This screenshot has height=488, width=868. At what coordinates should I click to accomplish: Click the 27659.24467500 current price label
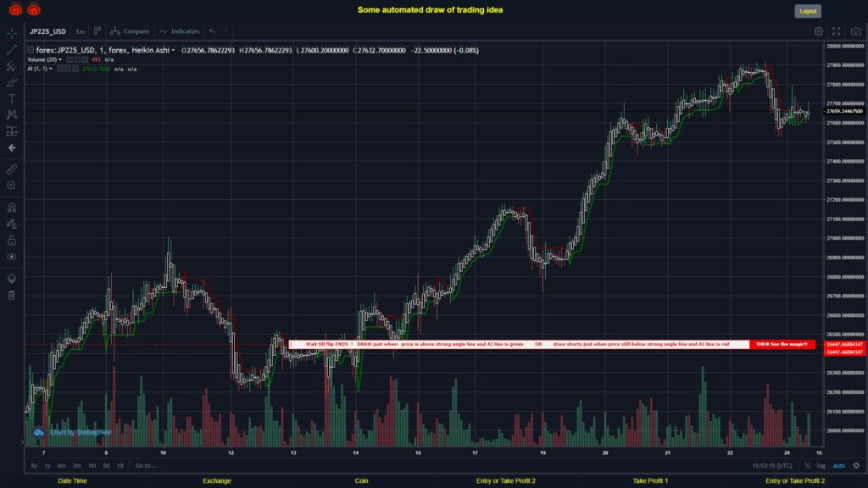click(844, 111)
